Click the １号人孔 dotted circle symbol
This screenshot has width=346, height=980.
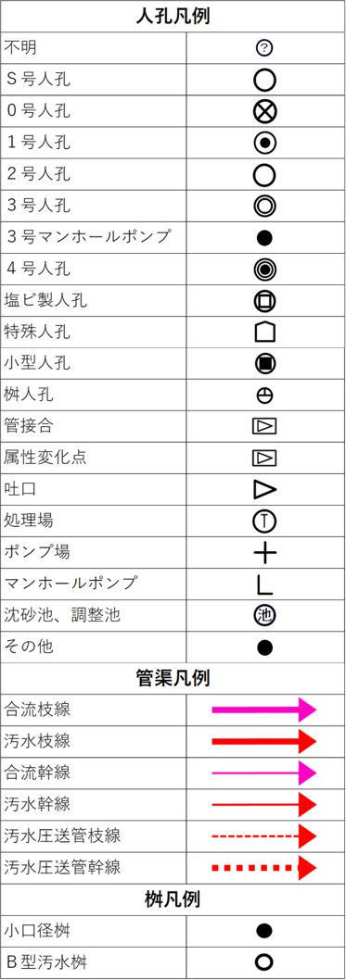pos(265,144)
